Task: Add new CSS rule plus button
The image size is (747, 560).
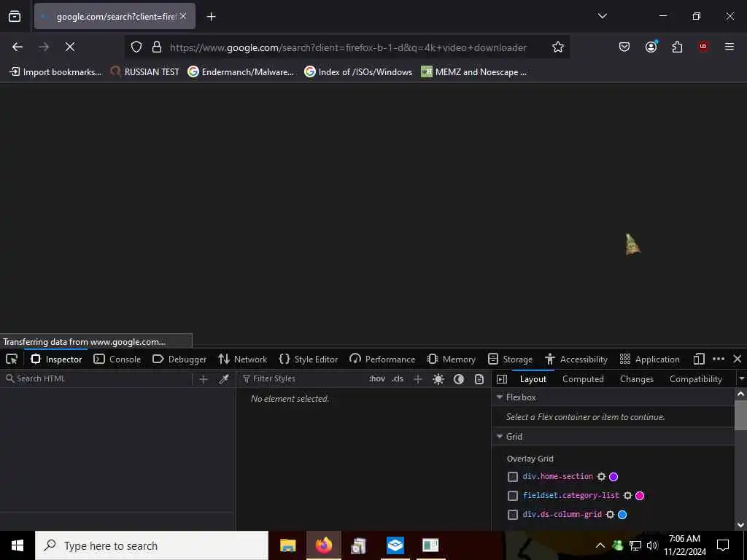Action: pyautogui.click(x=418, y=379)
